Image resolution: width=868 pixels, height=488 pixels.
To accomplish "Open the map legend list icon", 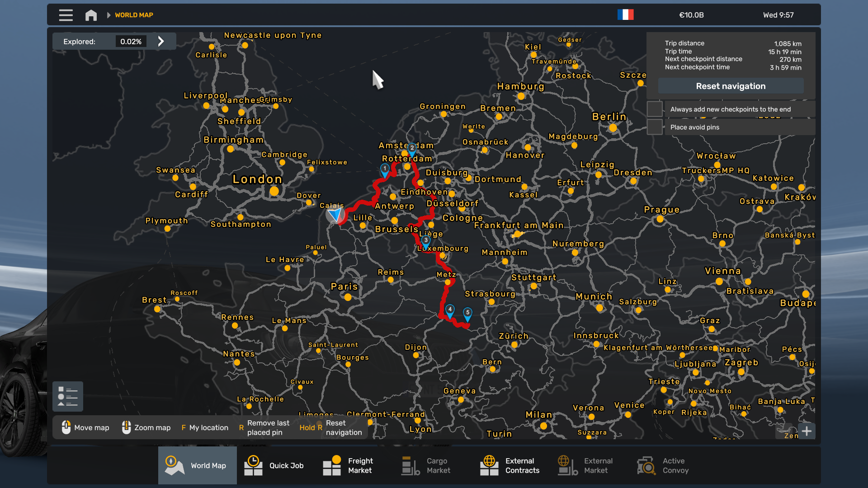I will point(68,396).
